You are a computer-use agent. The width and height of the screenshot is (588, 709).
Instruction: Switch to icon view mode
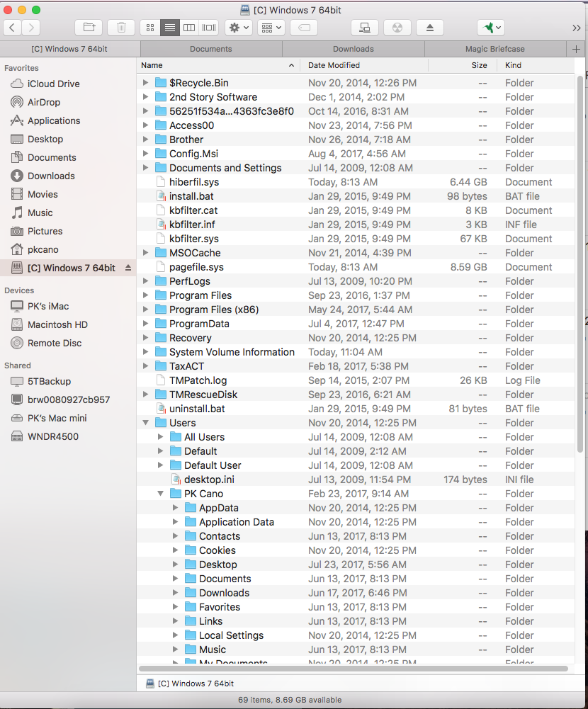[150, 28]
